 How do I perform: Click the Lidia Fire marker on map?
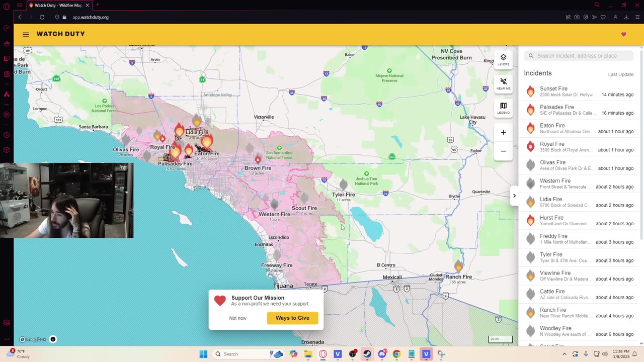pyautogui.click(x=197, y=121)
